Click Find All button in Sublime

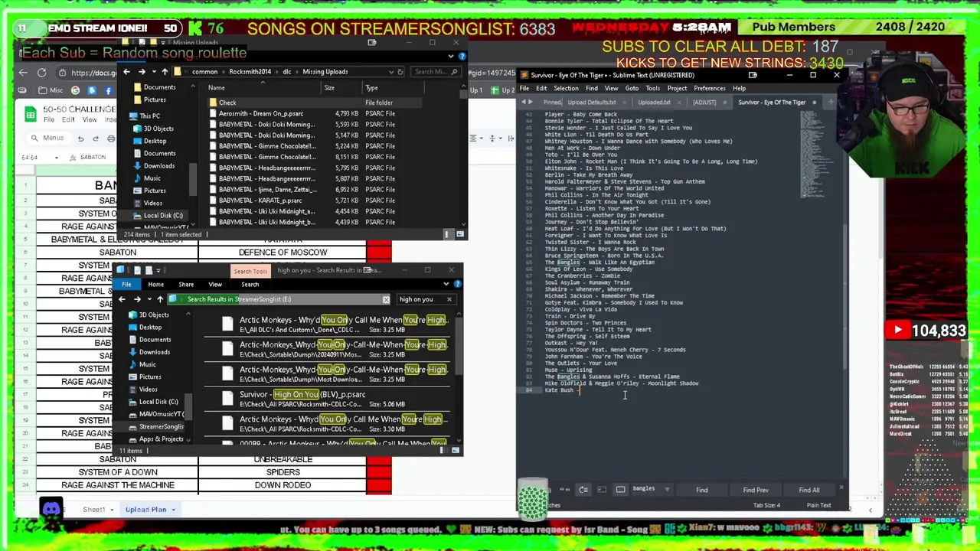pyautogui.click(x=809, y=491)
